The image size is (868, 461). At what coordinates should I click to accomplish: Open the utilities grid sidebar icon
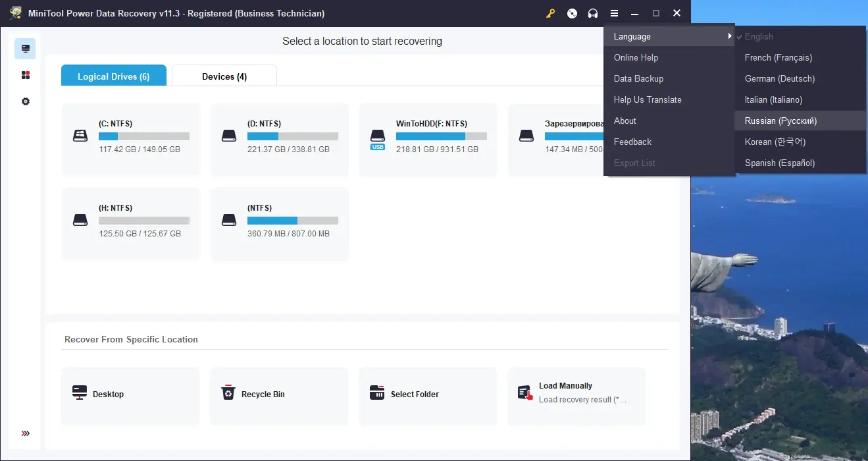(x=26, y=75)
